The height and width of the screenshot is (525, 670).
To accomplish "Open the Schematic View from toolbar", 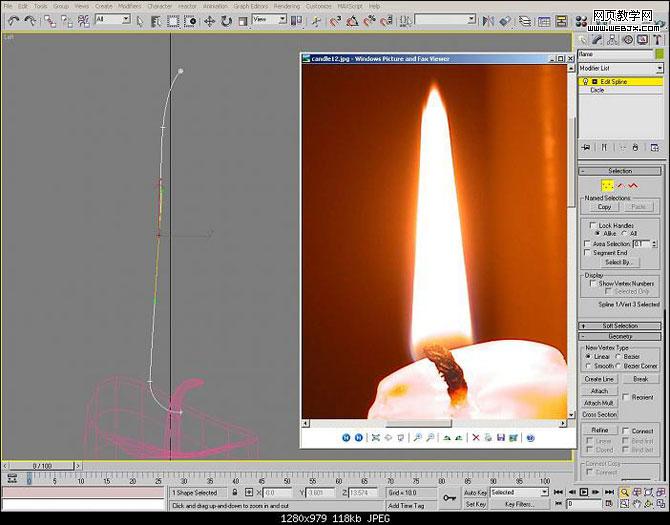I will pos(561,21).
